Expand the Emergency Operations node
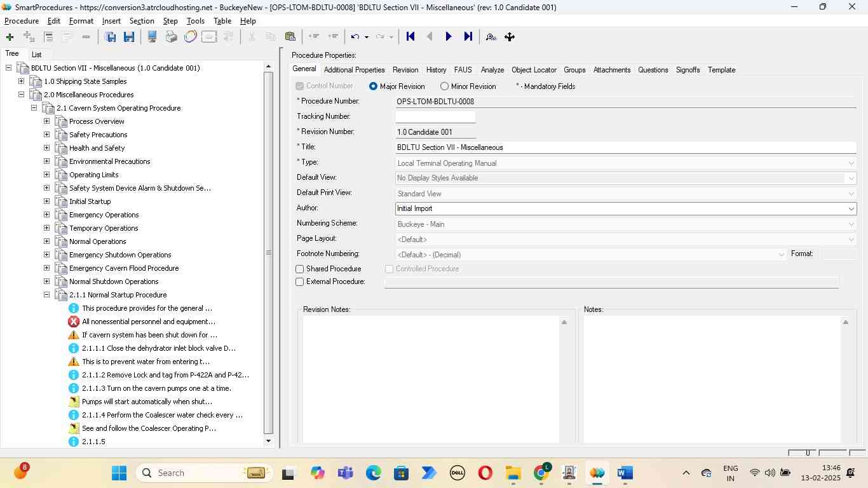Image resolution: width=868 pixels, height=488 pixels. click(46, 215)
